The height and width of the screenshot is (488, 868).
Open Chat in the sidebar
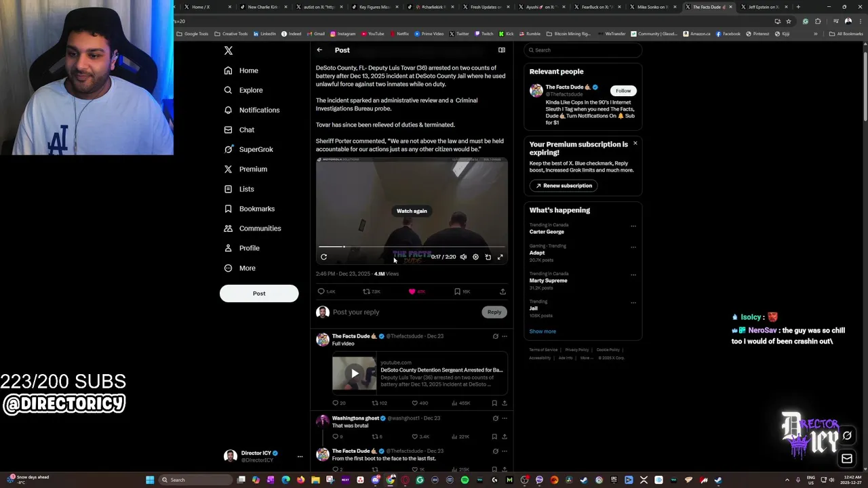(x=239, y=129)
